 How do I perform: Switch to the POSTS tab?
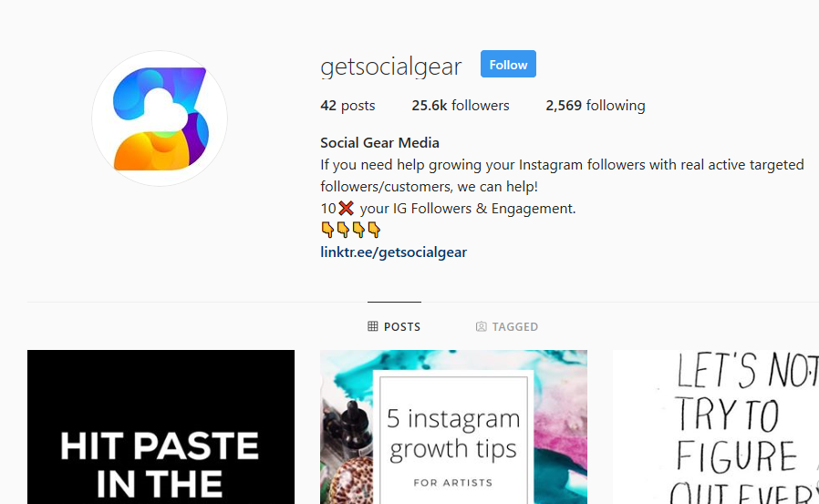point(394,326)
